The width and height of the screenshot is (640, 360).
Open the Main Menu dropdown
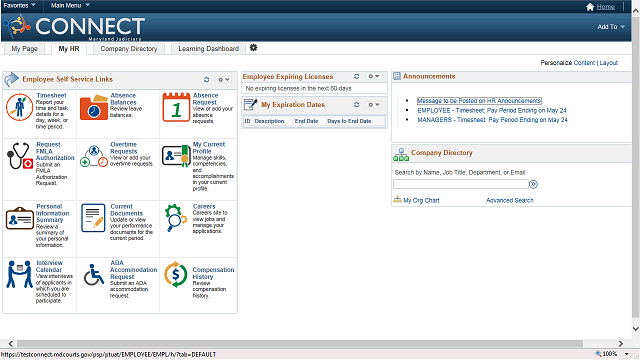[70, 5]
